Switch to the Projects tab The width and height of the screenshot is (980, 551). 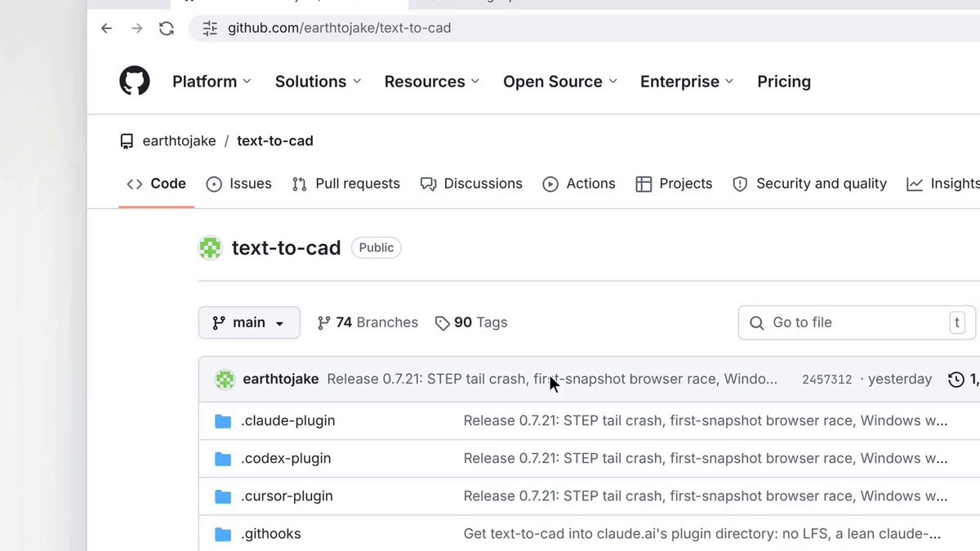point(674,184)
